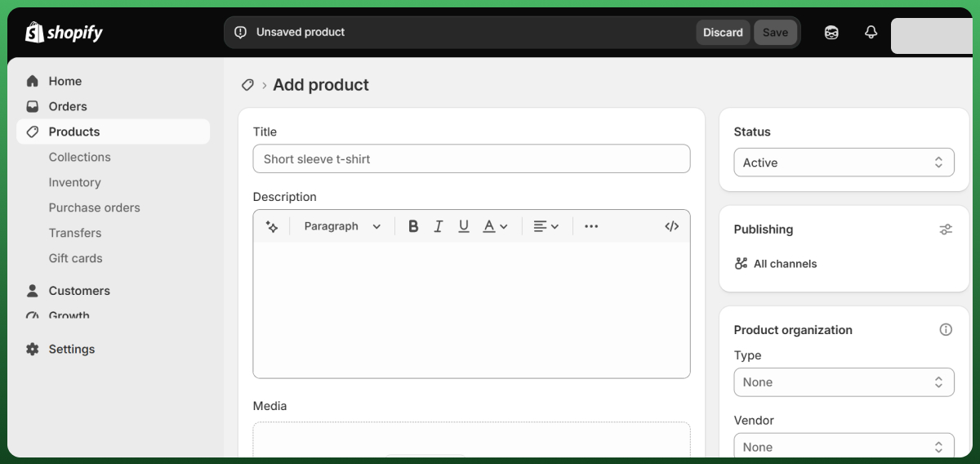Click the Media upload drop zone

pyautogui.click(x=471, y=439)
